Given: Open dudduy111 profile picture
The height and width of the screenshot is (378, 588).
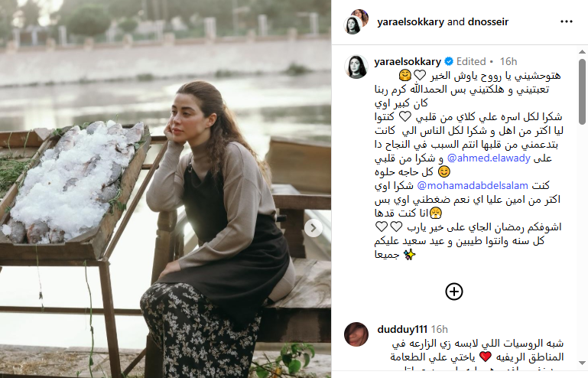Looking at the screenshot, I should 356,334.
